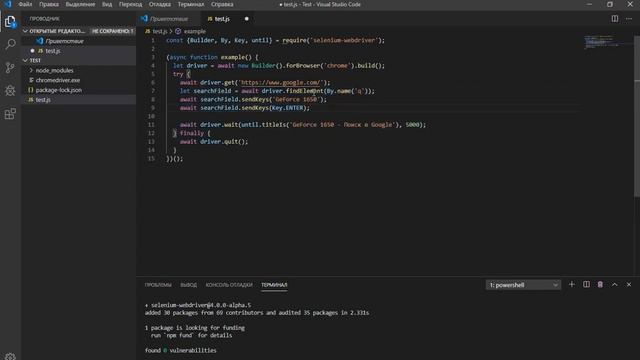The width and height of the screenshot is (640, 360).
Task: Open the Extensions view
Action: coord(10,113)
